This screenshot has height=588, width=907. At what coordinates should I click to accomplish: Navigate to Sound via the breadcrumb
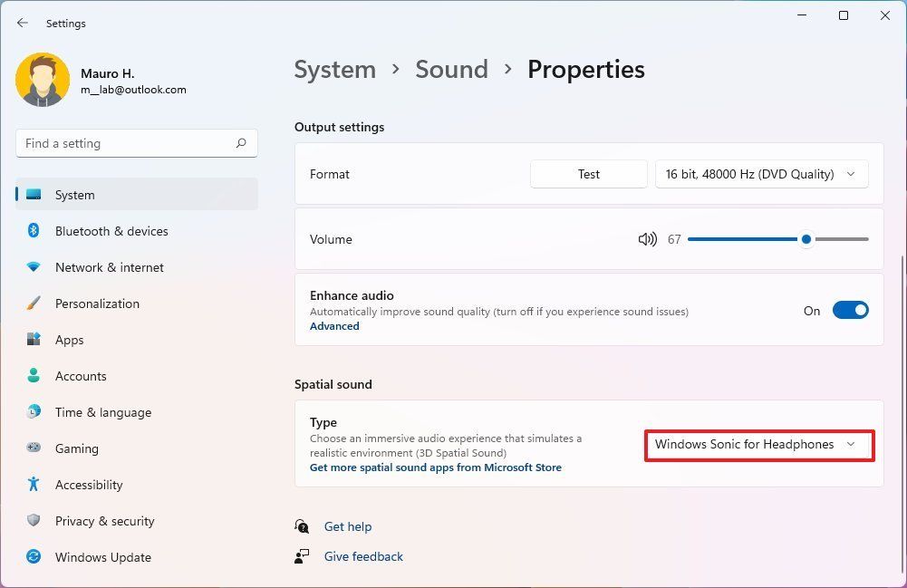tap(451, 69)
